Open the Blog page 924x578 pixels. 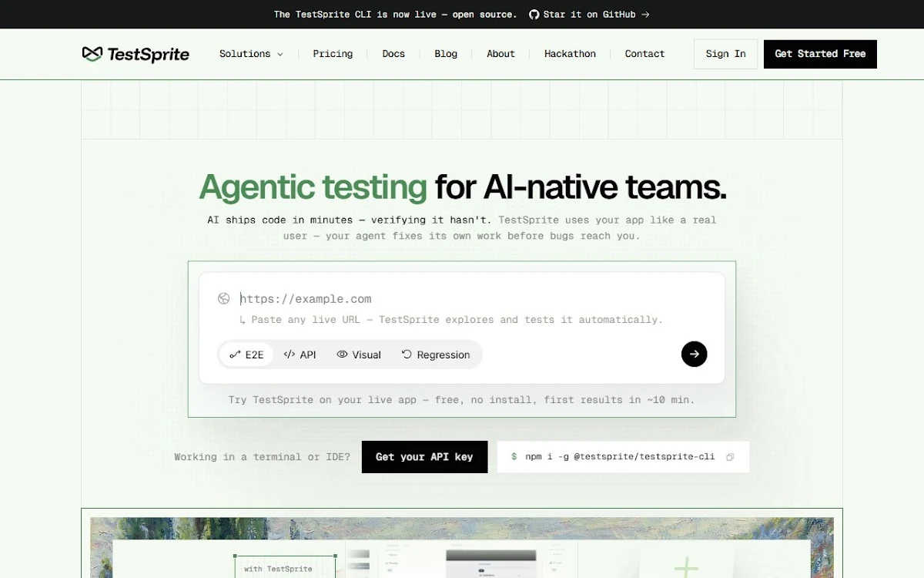[446, 54]
